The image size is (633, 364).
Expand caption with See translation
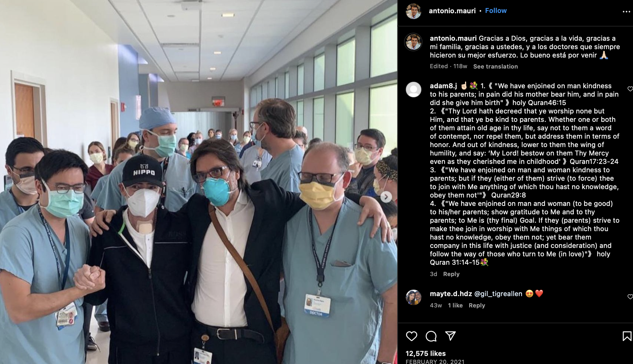coord(495,66)
